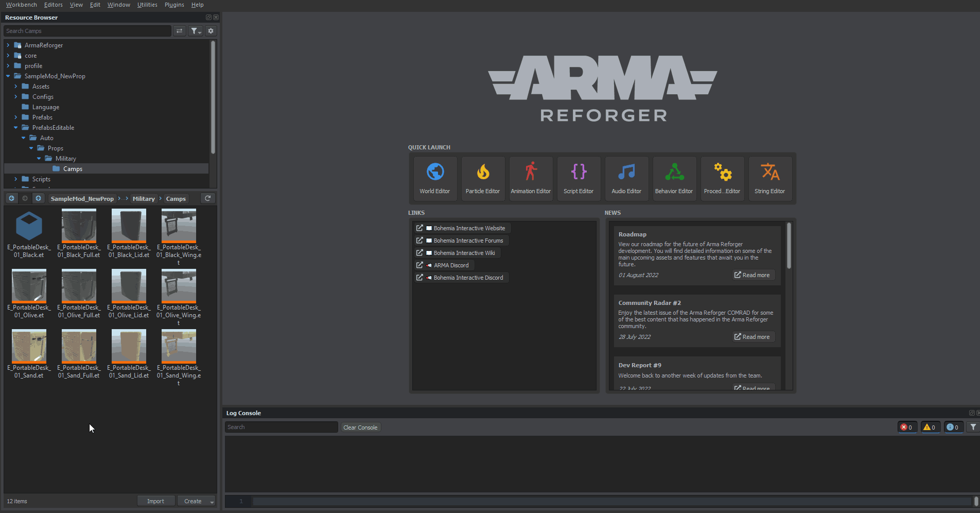Open the Workbench menu

[21, 5]
